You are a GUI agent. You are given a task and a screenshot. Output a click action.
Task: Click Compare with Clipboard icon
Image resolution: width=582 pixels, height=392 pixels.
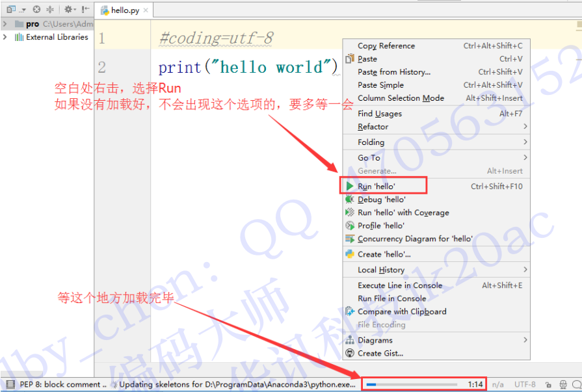tap(350, 311)
